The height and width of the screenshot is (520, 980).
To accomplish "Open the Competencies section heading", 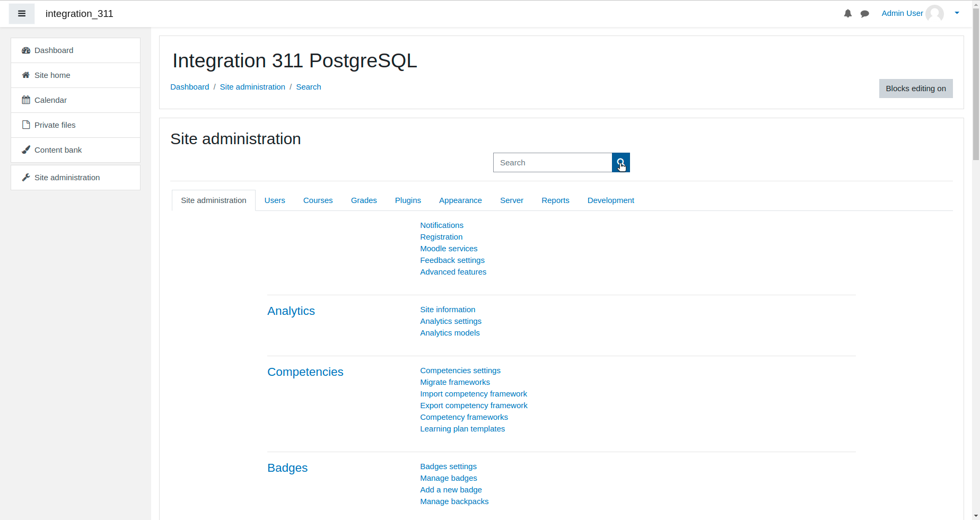I will point(305,372).
